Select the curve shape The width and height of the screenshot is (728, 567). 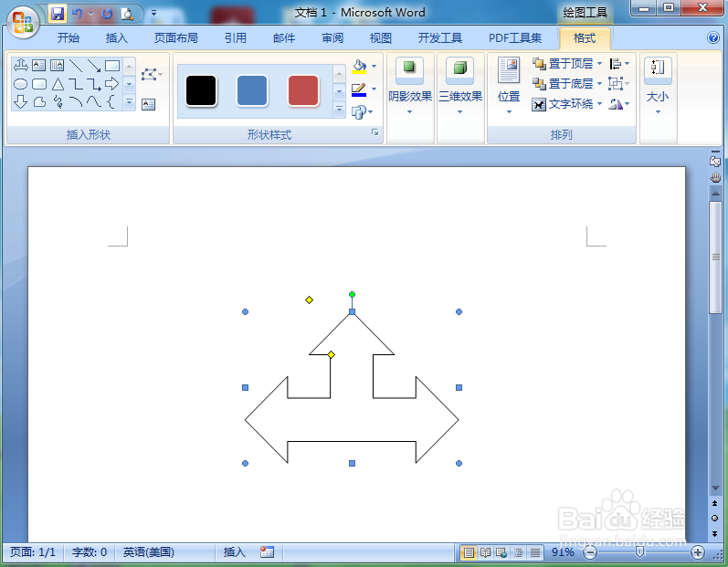[x=94, y=101]
